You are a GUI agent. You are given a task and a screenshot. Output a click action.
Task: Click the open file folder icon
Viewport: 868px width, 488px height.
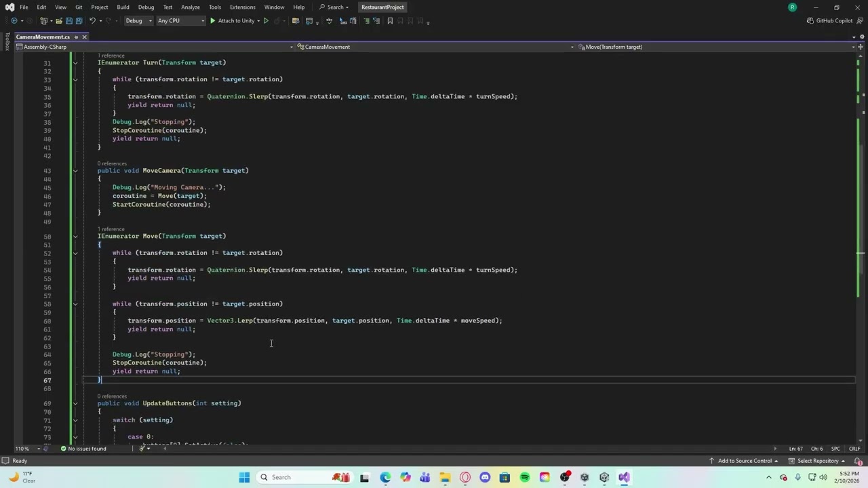59,21
